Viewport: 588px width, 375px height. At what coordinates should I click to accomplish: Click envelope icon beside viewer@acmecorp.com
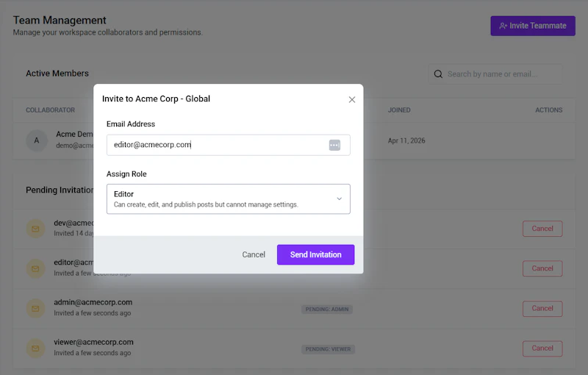click(x=35, y=349)
